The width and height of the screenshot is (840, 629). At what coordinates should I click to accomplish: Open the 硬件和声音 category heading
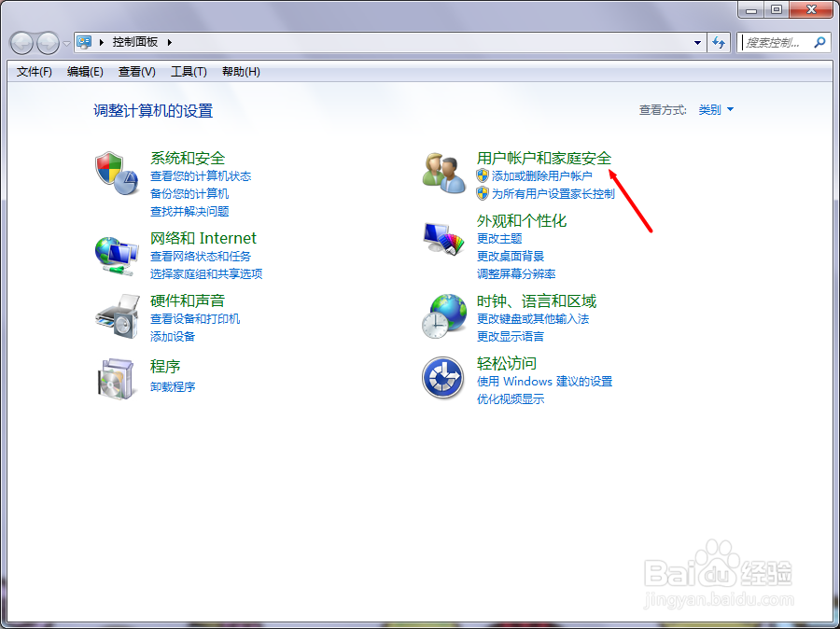tap(188, 301)
